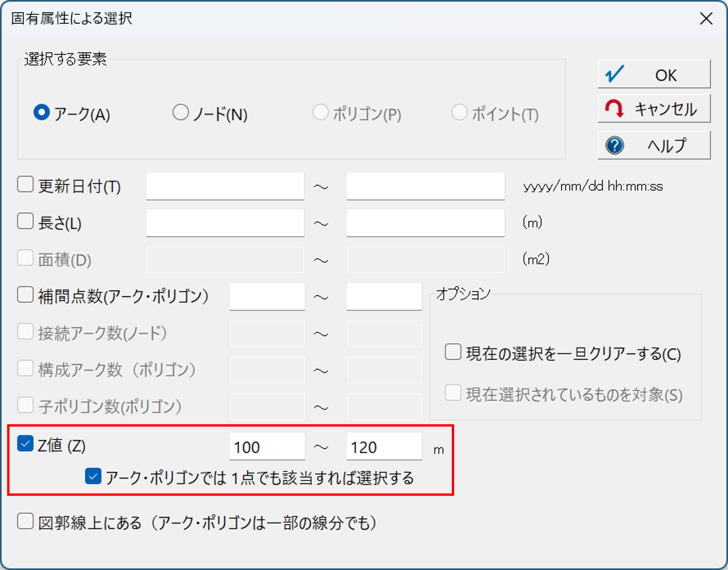Image resolution: width=728 pixels, height=570 pixels.
Task: Check 現在の選択を一旦クリアーする(C)
Action: (453, 352)
